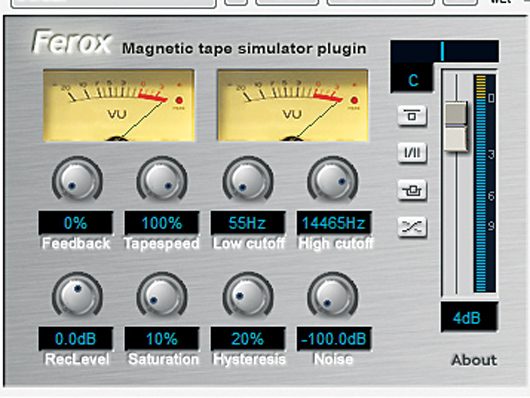Click the RecLevel knob
530x398 pixels.
[77, 296]
